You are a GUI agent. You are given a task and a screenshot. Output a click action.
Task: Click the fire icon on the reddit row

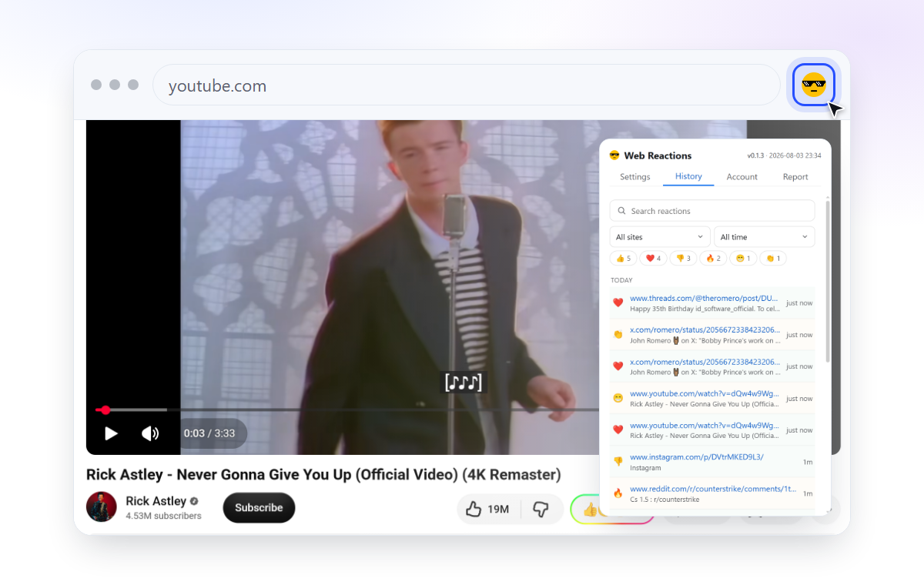click(618, 493)
